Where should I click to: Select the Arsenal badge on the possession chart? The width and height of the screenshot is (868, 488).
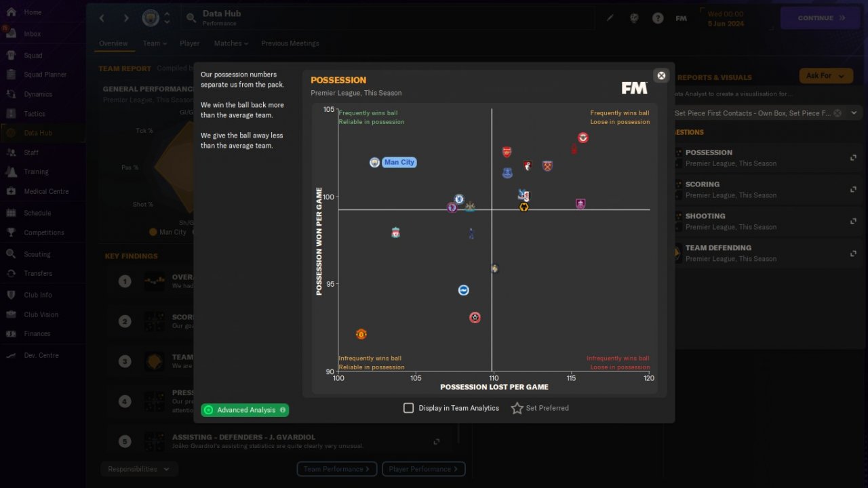click(x=507, y=152)
